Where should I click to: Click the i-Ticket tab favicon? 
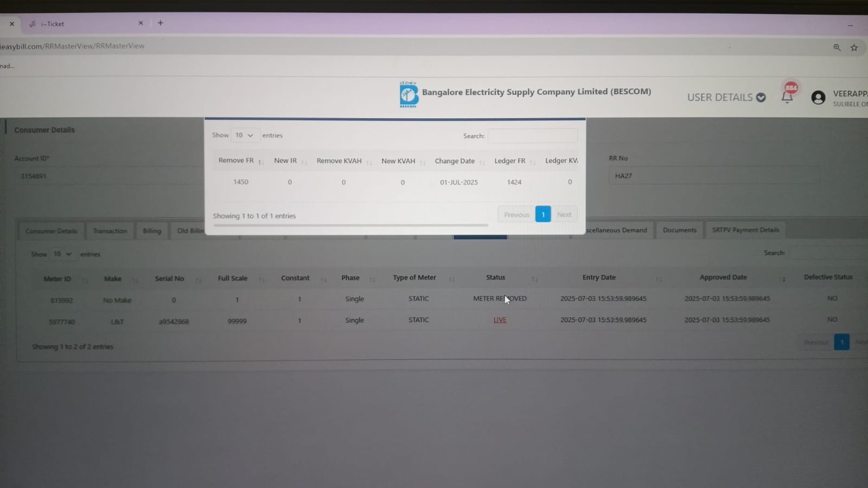point(33,24)
